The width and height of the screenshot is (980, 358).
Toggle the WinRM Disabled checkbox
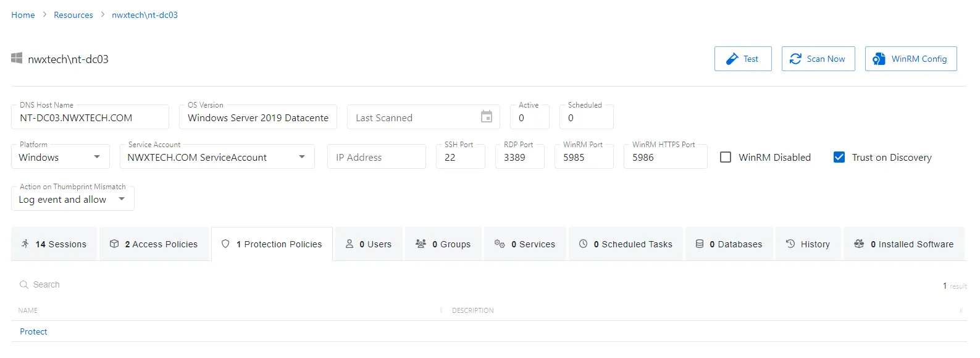(726, 157)
